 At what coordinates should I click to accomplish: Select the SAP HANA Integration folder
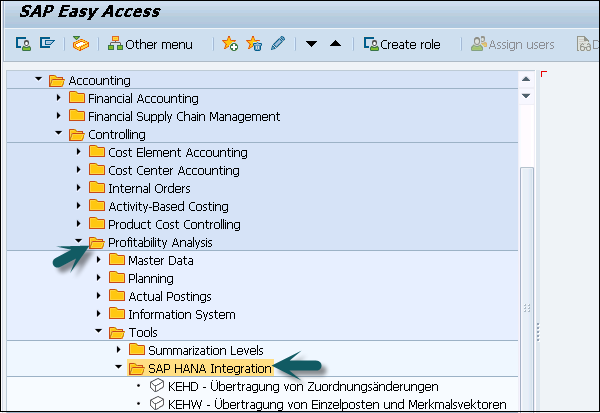tap(209, 368)
